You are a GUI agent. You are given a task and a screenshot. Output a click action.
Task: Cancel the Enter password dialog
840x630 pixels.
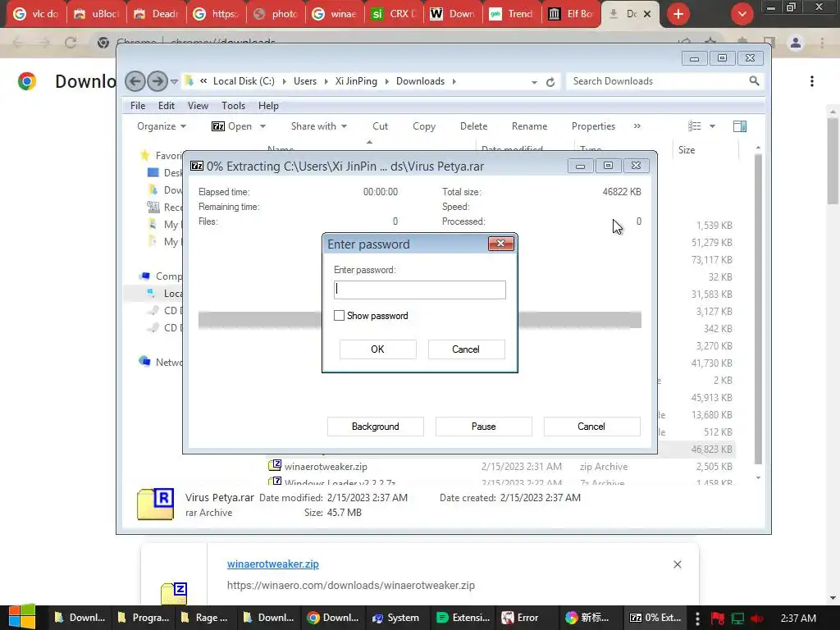coord(466,349)
